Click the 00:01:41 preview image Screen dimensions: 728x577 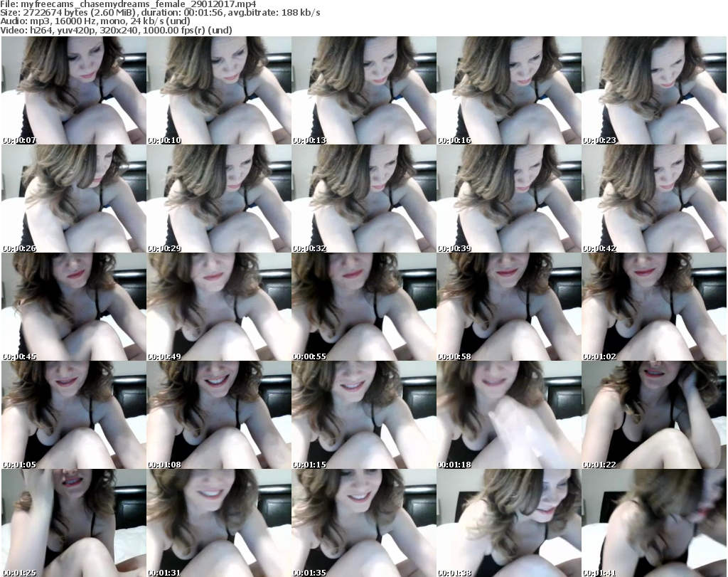click(654, 523)
